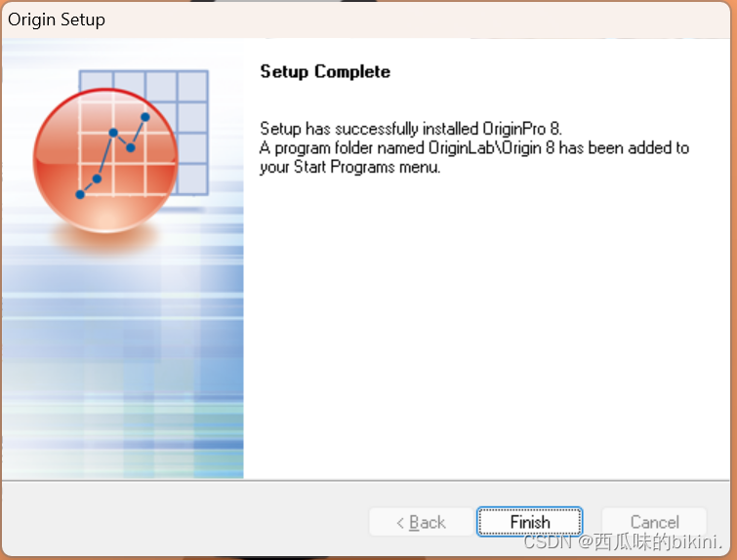This screenshot has height=560, width=737.
Task: Click the gray footer area left of Back
Action: coord(185,519)
